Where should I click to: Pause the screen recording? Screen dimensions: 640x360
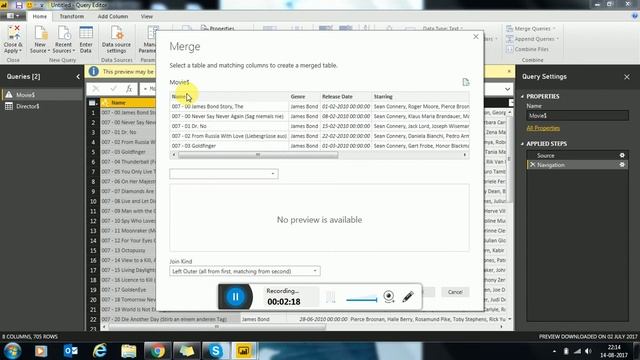click(x=236, y=297)
